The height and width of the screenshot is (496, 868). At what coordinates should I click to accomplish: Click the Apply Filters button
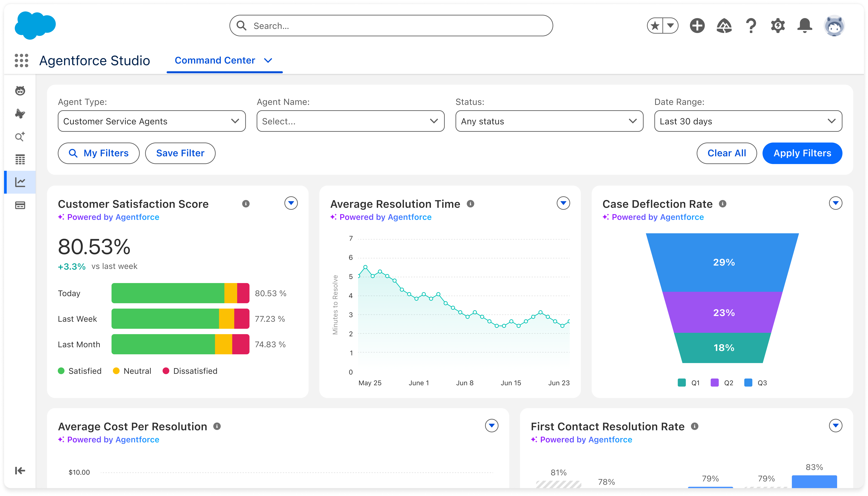pyautogui.click(x=802, y=153)
